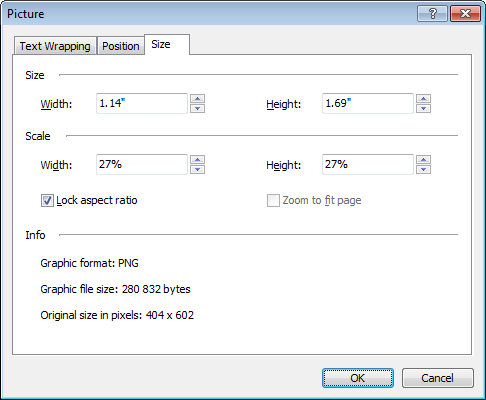Close the Picture dialog window

pyautogui.click(x=465, y=14)
